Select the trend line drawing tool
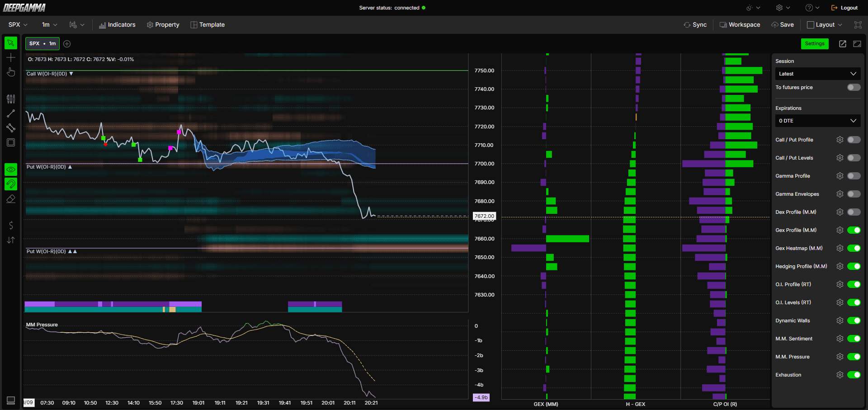Screen dimensions: 868x410 11,113
